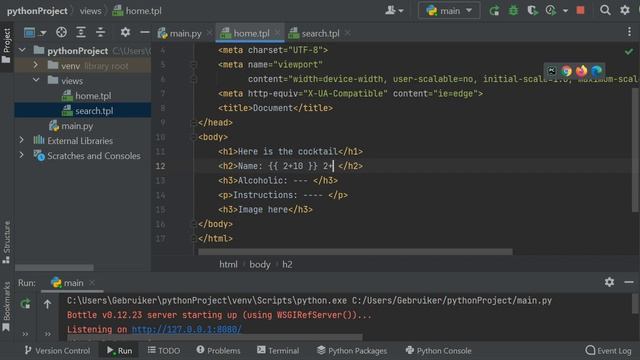Select opened file locator target icon
640x360 pixels.
click(61, 32)
